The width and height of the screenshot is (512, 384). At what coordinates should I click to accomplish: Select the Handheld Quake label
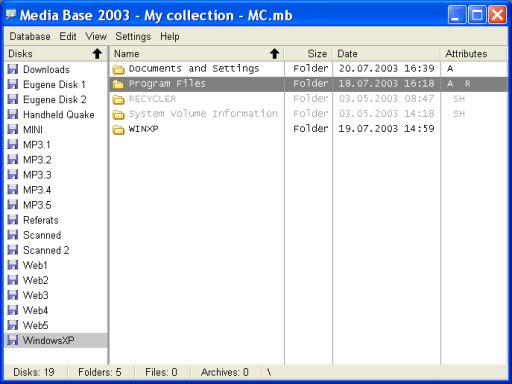(59, 114)
